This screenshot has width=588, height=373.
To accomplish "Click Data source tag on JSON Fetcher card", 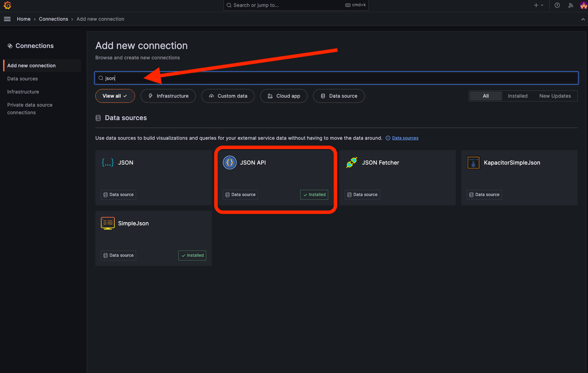I will pyautogui.click(x=362, y=195).
